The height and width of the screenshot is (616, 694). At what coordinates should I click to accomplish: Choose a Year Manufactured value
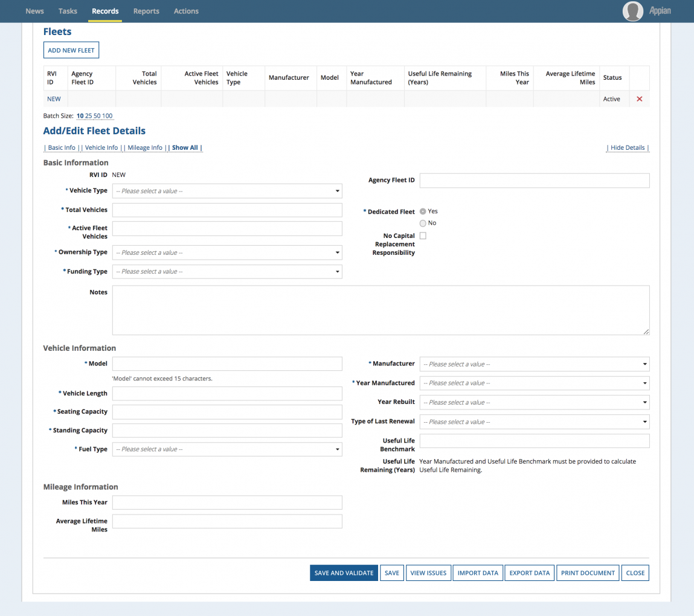coord(534,383)
